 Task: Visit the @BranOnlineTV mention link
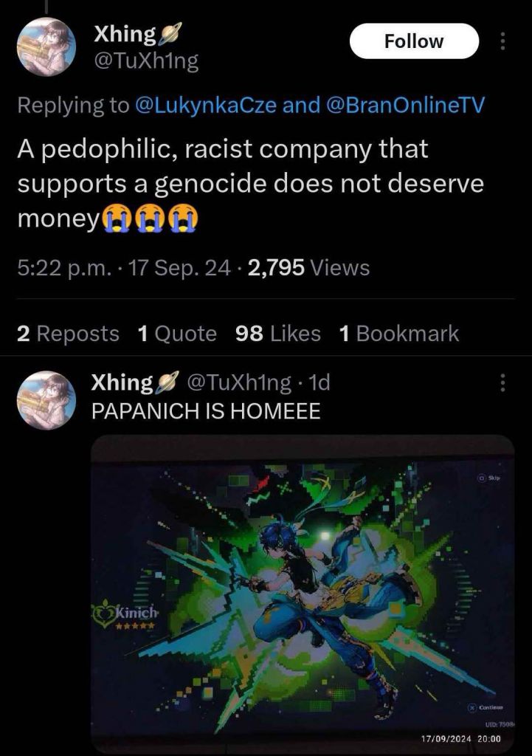[x=405, y=105]
